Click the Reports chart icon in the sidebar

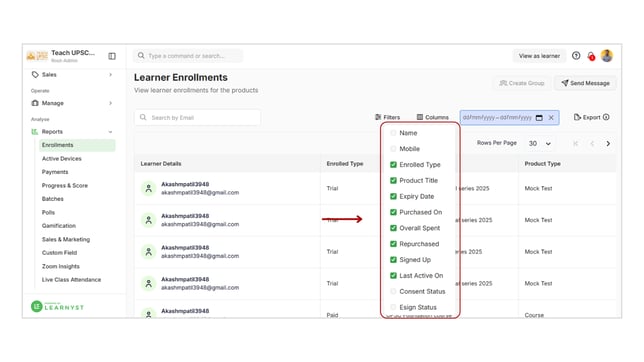pyautogui.click(x=34, y=132)
